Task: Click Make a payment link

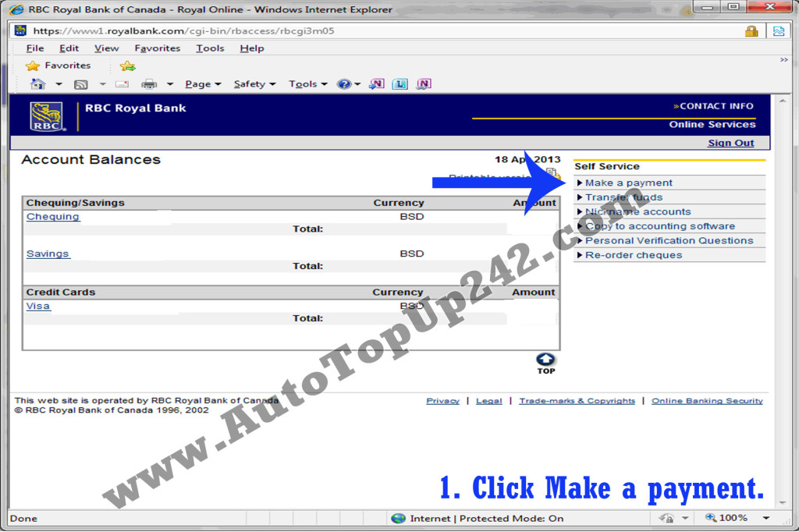Action: pos(628,183)
